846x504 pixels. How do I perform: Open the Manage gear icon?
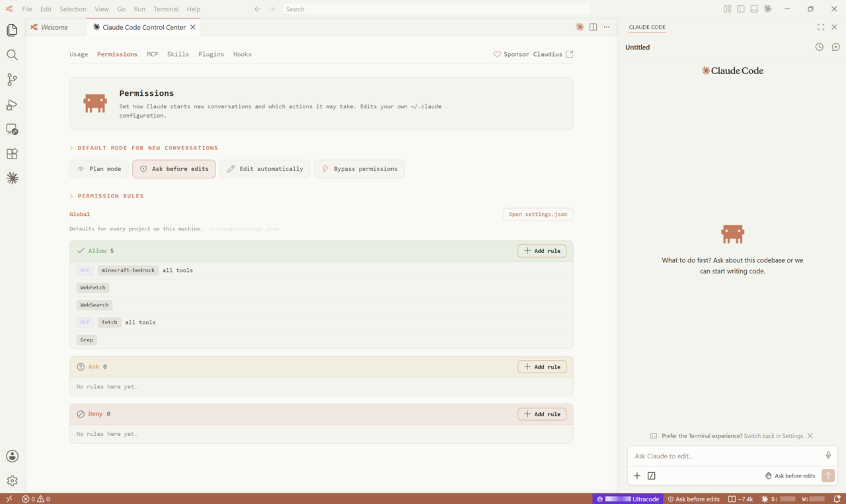pos(12,481)
